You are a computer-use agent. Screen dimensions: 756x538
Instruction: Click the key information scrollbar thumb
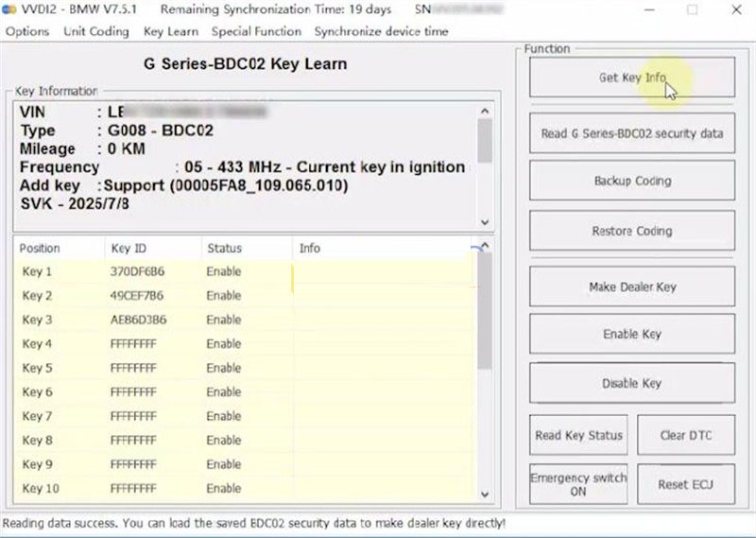pos(485,141)
